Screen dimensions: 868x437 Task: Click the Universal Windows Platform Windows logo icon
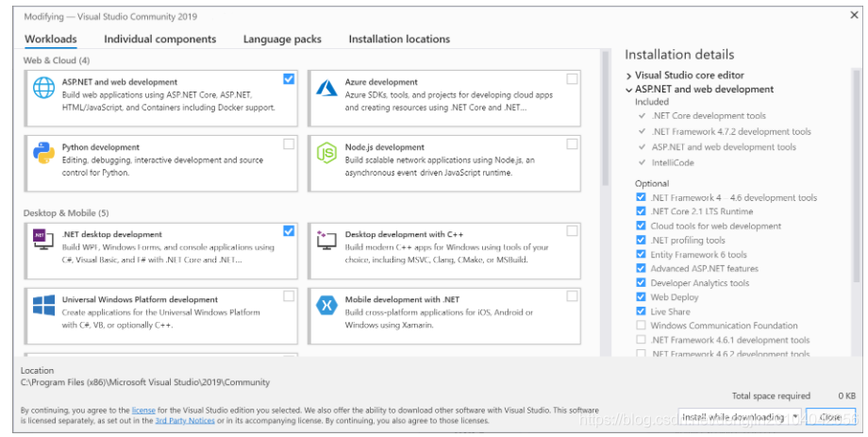(x=43, y=305)
